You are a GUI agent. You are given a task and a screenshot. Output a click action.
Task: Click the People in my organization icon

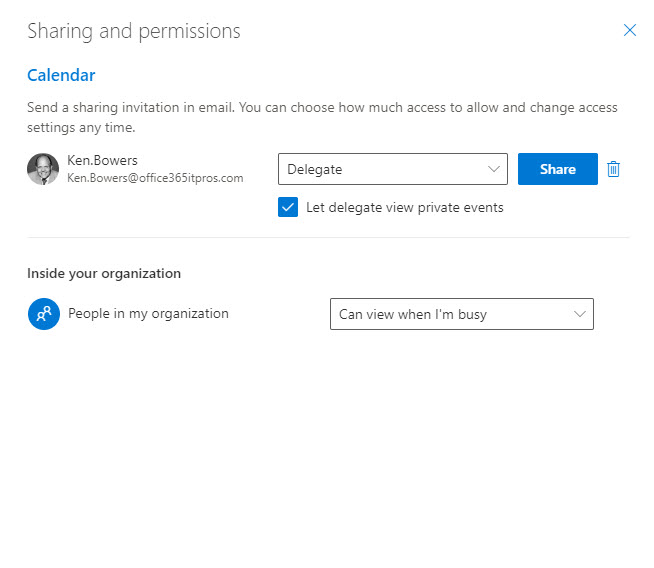[44, 314]
